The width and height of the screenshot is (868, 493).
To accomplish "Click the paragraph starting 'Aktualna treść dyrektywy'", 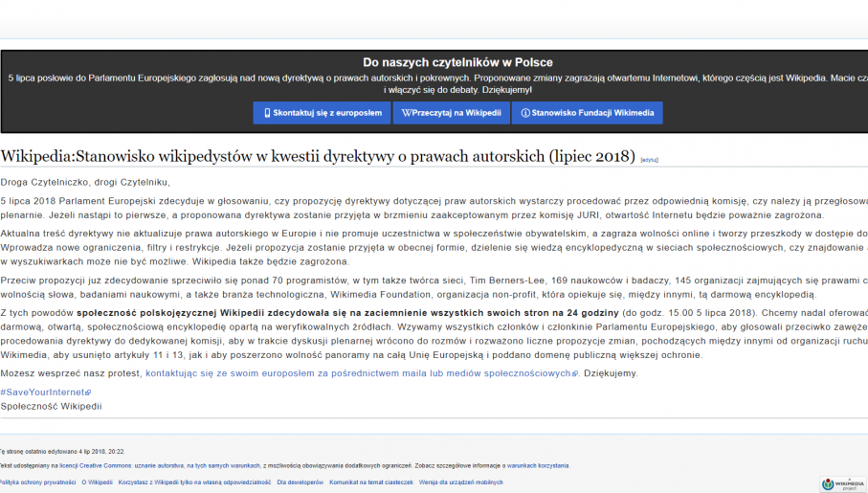I will [434, 248].
